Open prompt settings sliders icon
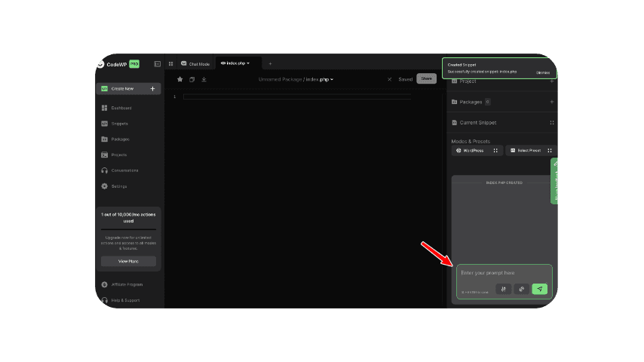Image resolution: width=644 pixels, height=362 pixels. coord(503,289)
